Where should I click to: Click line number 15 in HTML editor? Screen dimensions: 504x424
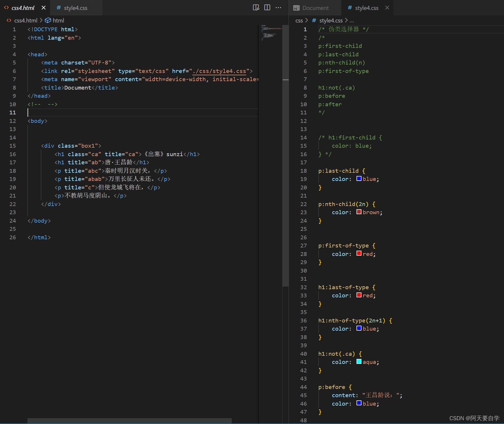(x=13, y=146)
